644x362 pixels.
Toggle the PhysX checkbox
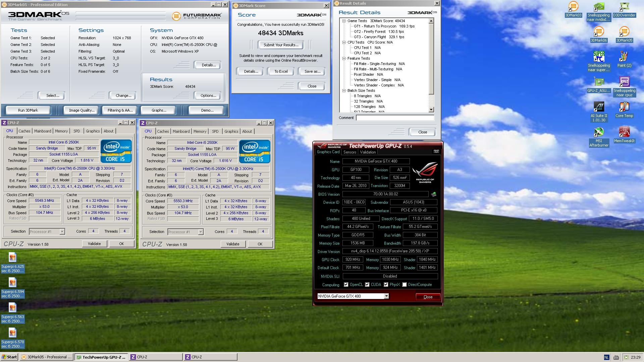tap(386, 285)
